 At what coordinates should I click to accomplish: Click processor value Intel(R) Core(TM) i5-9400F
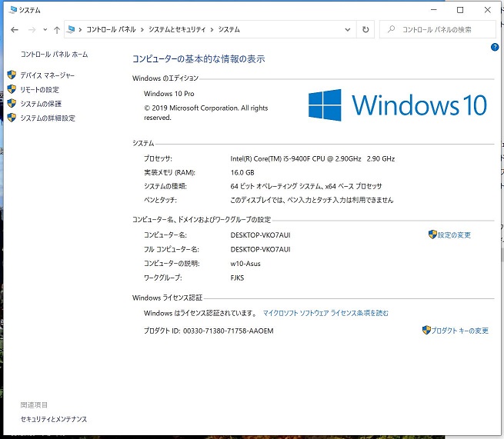[312, 158]
